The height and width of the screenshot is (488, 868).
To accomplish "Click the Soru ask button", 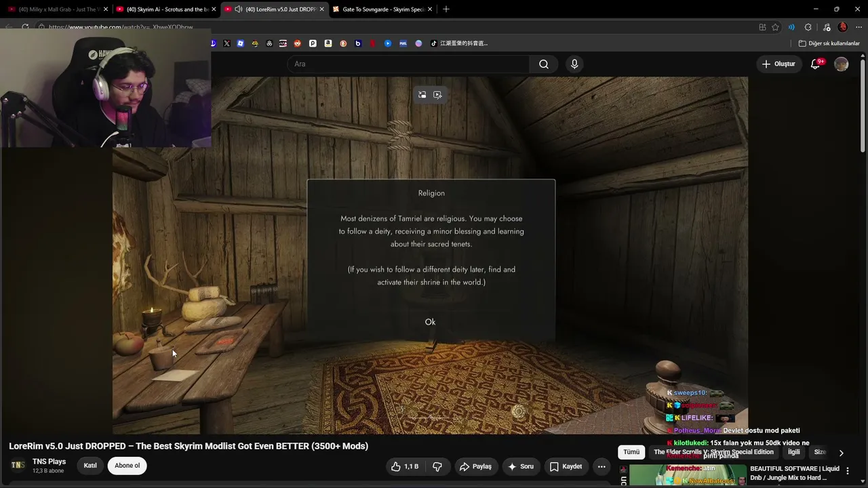I will click(521, 466).
